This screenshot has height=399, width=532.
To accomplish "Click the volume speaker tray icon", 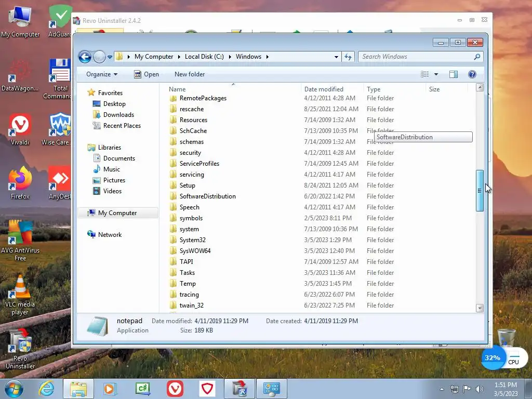I will (479, 389).
